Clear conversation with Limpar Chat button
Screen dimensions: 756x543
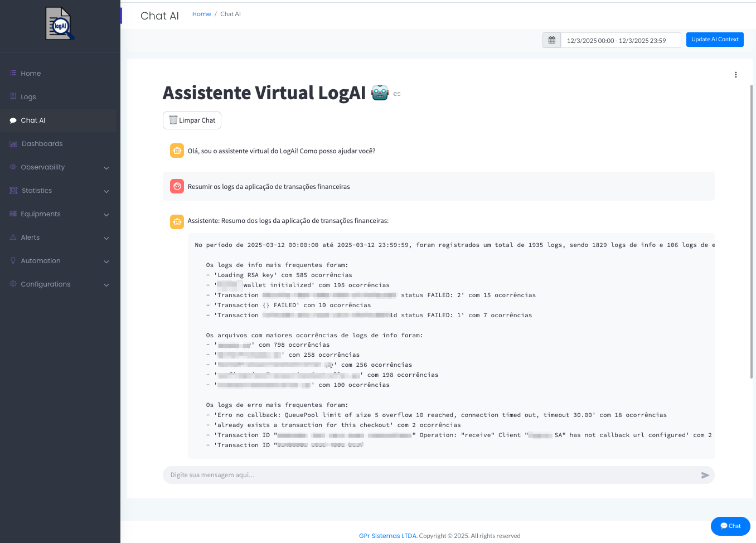(x=192, y=120)
